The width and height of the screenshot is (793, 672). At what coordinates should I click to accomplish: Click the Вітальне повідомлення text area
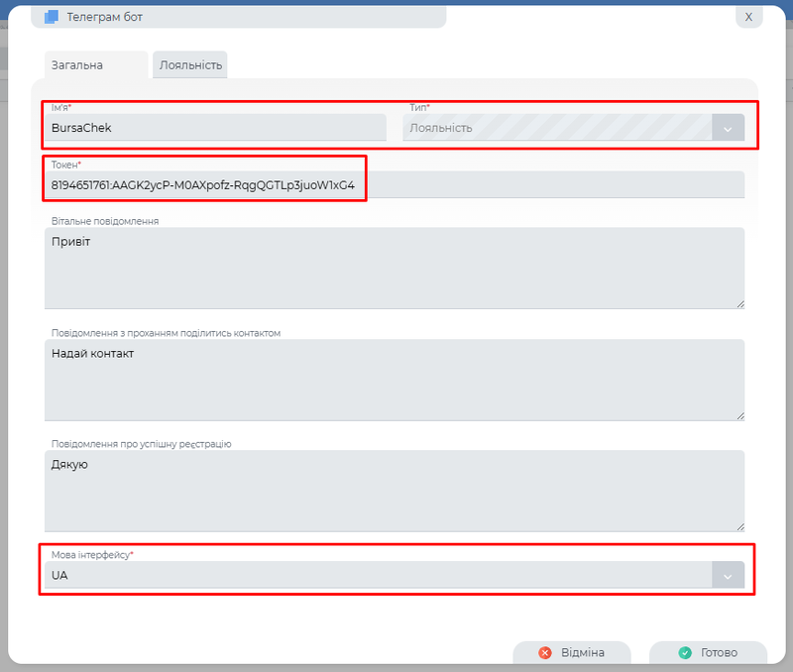pos(395,268)
